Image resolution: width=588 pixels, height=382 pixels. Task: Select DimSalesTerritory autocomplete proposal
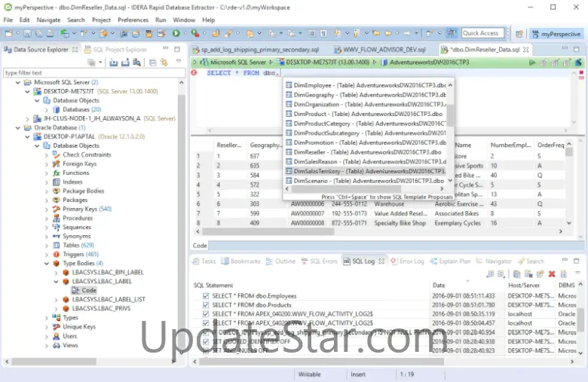click(x=366, y=171)
